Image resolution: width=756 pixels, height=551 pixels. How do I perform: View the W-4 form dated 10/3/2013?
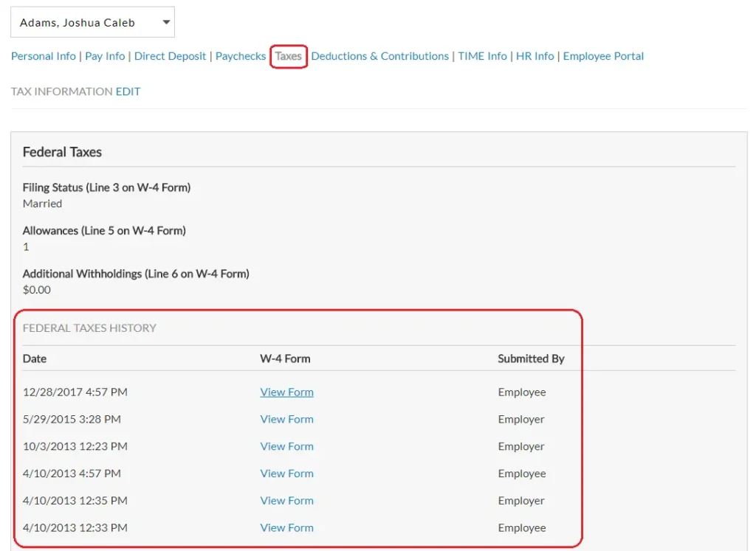(x=287, y=446)
